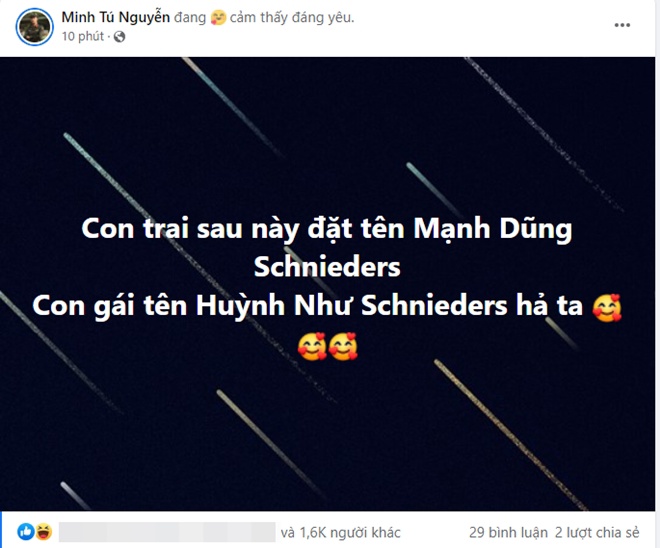The width and height of the screenshot is (660, 548).
Task: Click the word đang in the post header
Action: [190, 18]
